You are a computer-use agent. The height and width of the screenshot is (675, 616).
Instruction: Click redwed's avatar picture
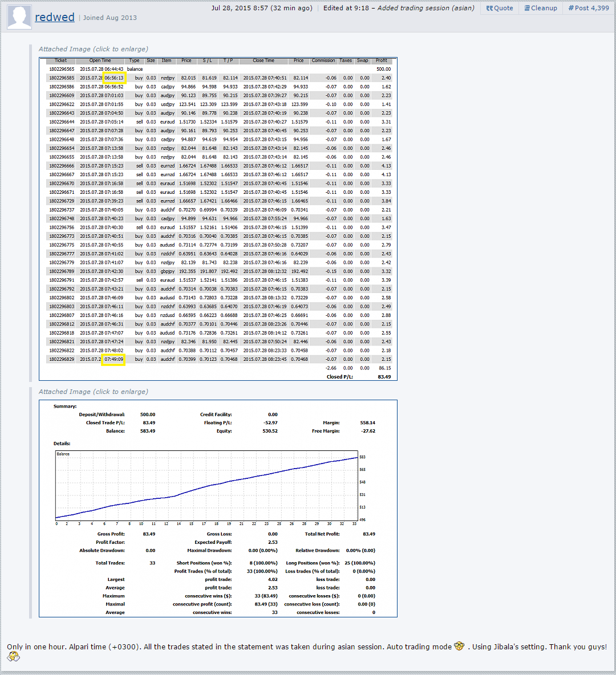point(19,17)
